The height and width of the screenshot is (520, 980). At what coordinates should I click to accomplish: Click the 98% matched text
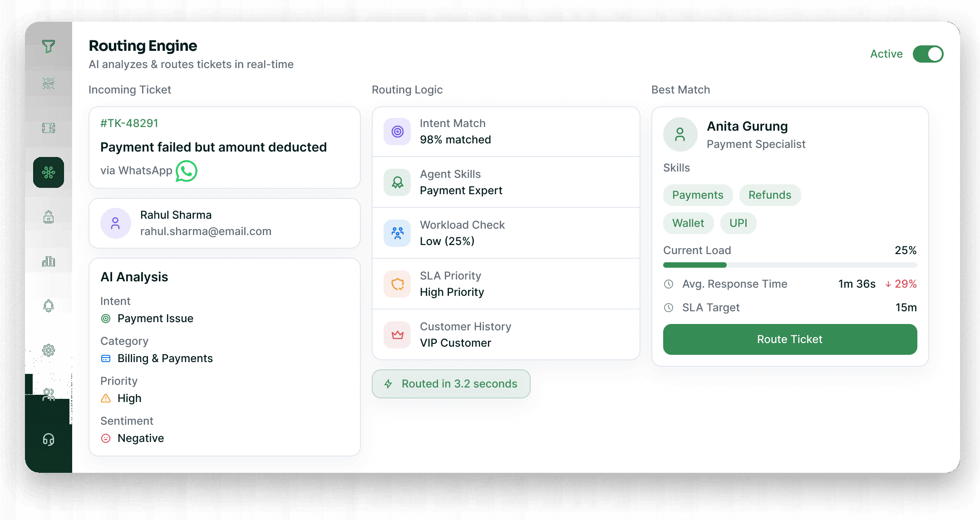[x=455, y=140]
